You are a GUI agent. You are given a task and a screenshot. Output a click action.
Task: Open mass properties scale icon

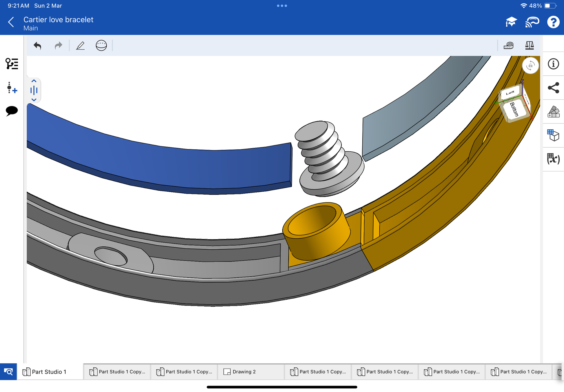(529, 46)
